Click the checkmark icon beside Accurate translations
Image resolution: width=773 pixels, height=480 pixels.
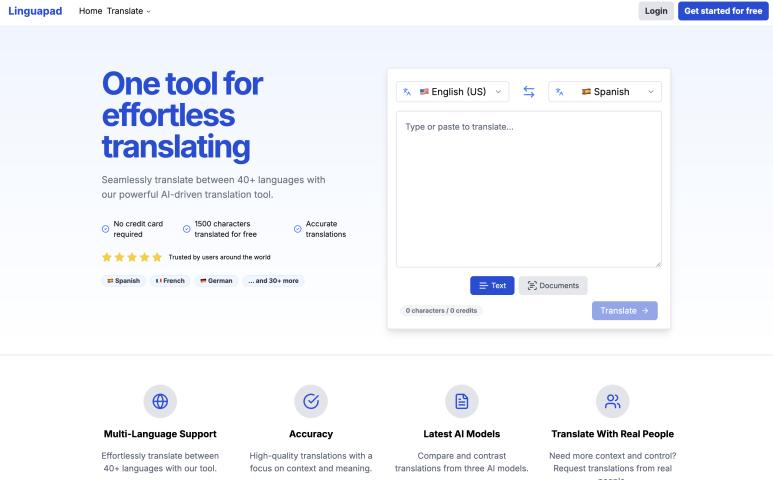point(298,229)
